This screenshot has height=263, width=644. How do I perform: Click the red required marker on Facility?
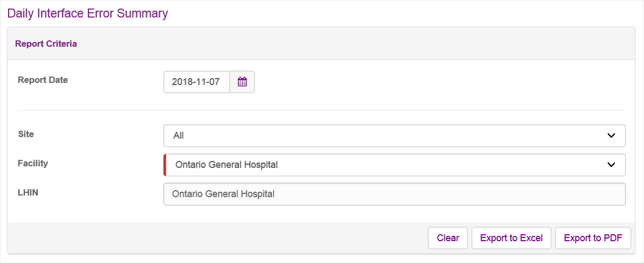[x=165, y=165]
